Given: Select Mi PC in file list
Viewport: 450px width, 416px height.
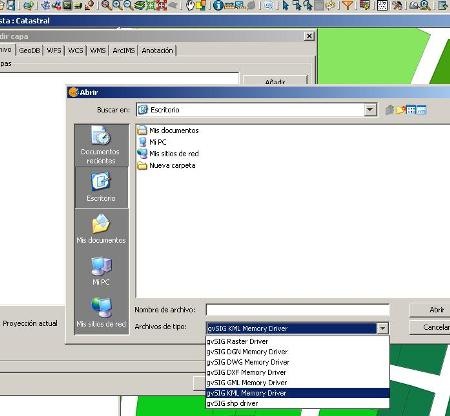Looking at the screenshot, I should pyautogui.click(x=152, y=142).
